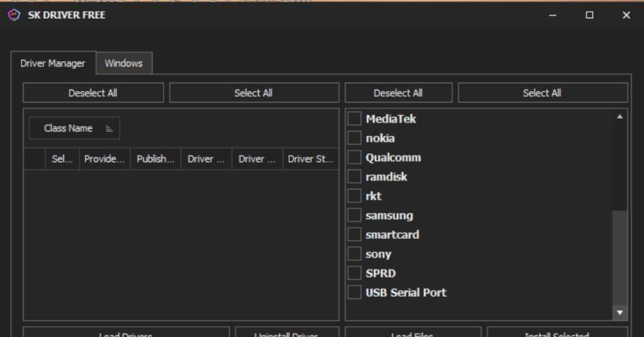This screenshot has height=337, width=644.
Task: Open the Driver Manager tab
Action: click(53, 64)
